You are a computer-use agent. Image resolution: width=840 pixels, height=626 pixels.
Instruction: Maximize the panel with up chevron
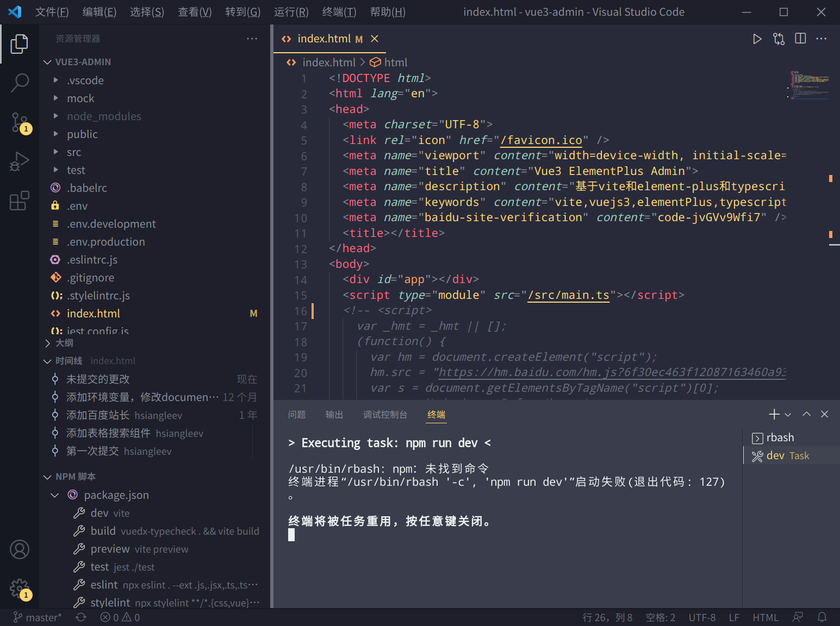(807, 415)
